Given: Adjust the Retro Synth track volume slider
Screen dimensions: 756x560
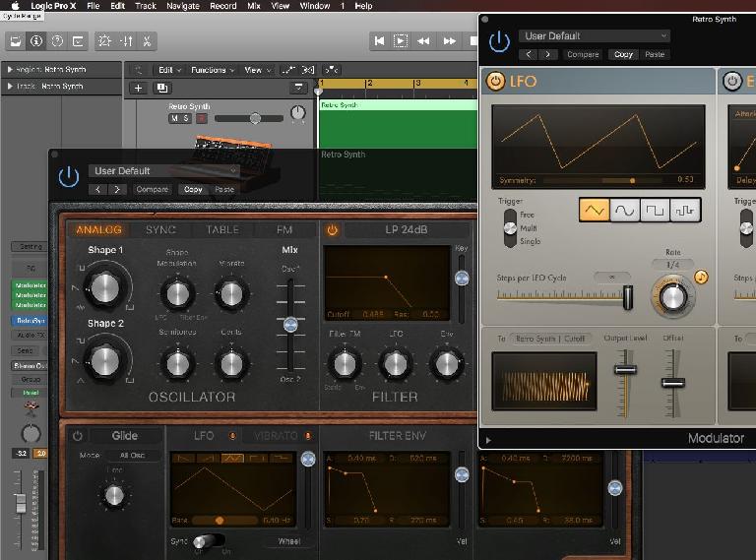Looking at the screenshot, I should 249,118.
